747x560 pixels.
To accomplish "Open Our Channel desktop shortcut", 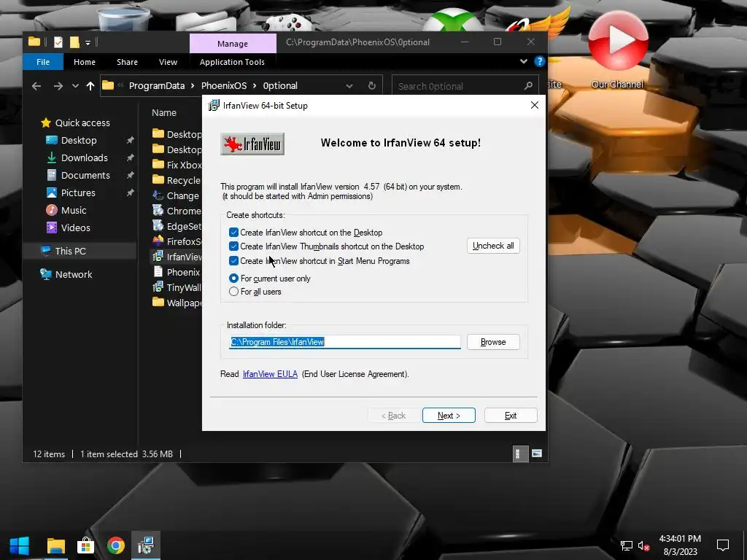I will coord(617,50).
